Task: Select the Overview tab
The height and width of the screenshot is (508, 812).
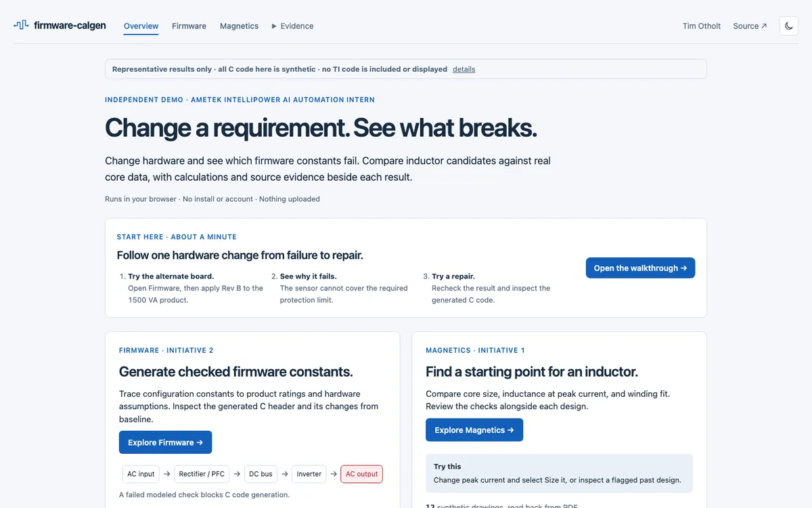Action: [x=141, y=26]
